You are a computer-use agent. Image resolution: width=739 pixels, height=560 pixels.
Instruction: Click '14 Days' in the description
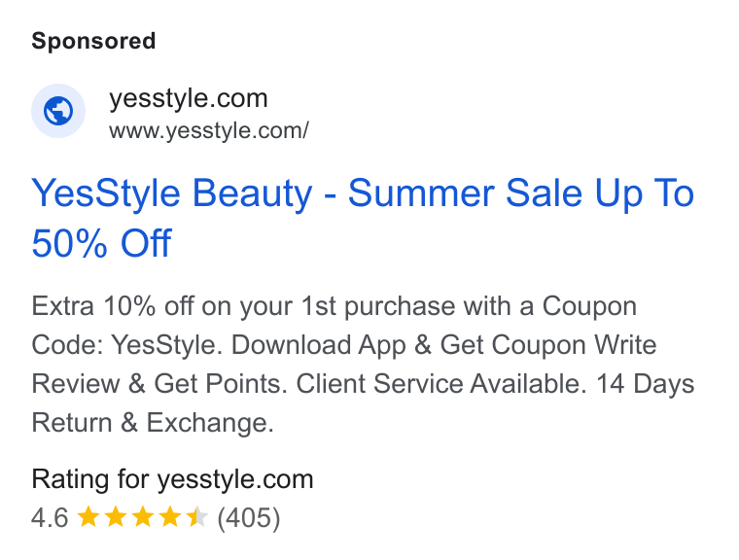pyautogui.click(x=646, y=384)
